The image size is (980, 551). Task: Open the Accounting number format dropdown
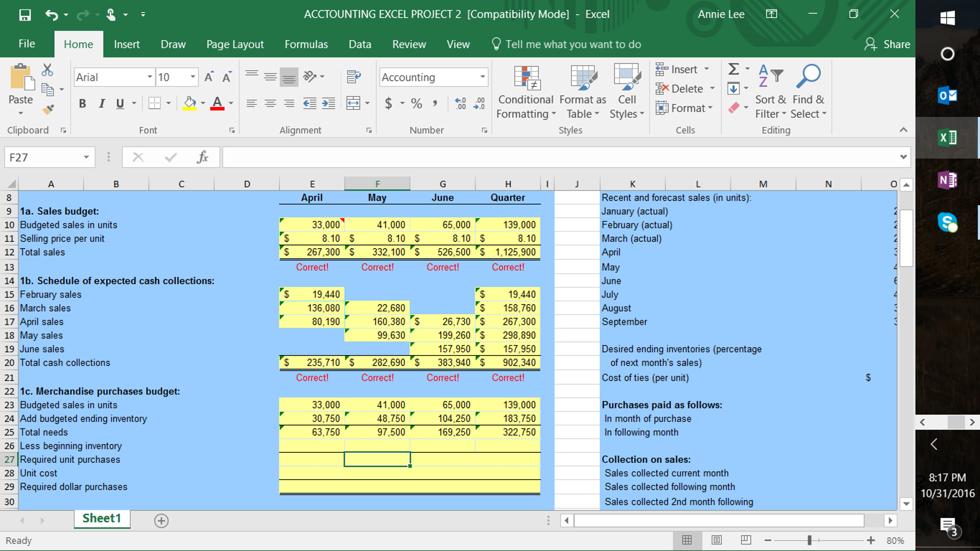click(x=482, y=77)
